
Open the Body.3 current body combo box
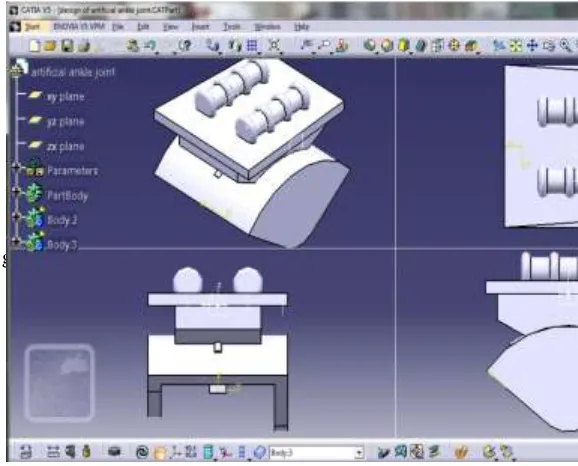(x=317, y=453)
